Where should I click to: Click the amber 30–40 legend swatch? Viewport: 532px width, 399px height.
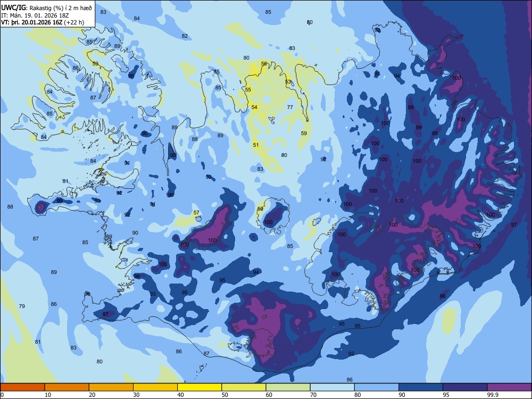point(155,387)
